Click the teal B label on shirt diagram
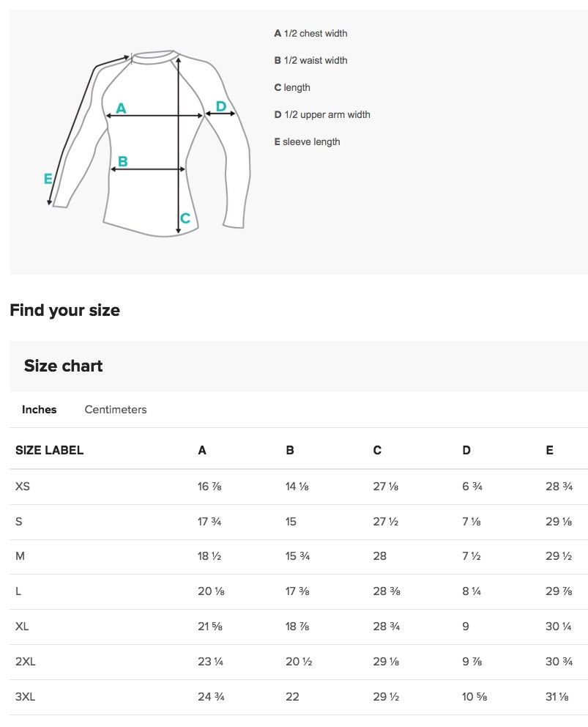Image resolution: width=588 pixels, height=727 pixels. click(x=123, y=161)
